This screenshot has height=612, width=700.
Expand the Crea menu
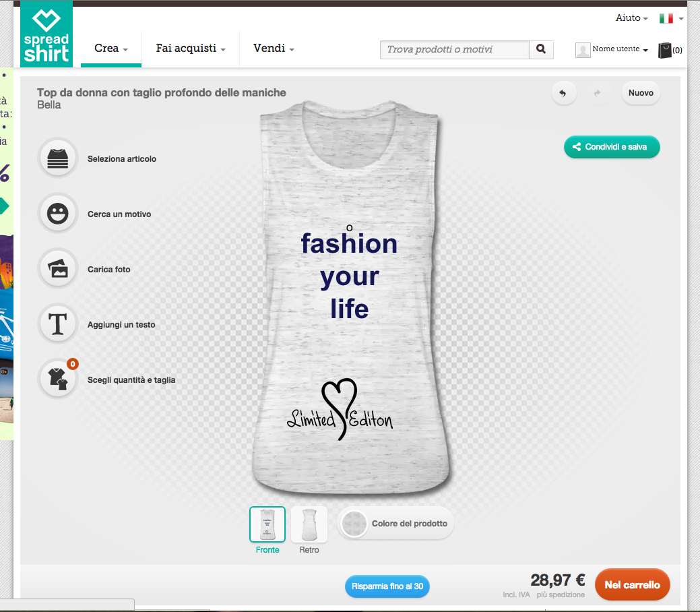tap(111, 49)
